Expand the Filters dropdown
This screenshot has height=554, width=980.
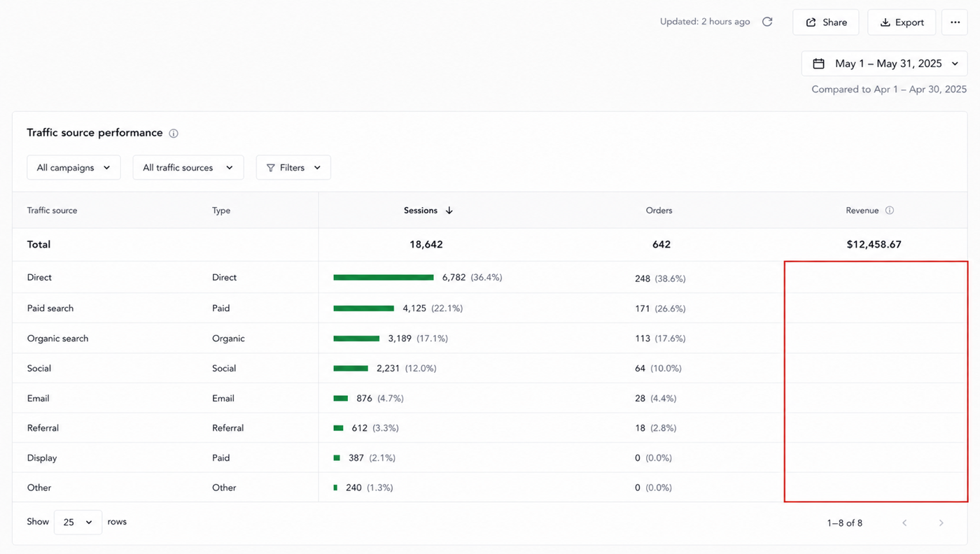293,168
